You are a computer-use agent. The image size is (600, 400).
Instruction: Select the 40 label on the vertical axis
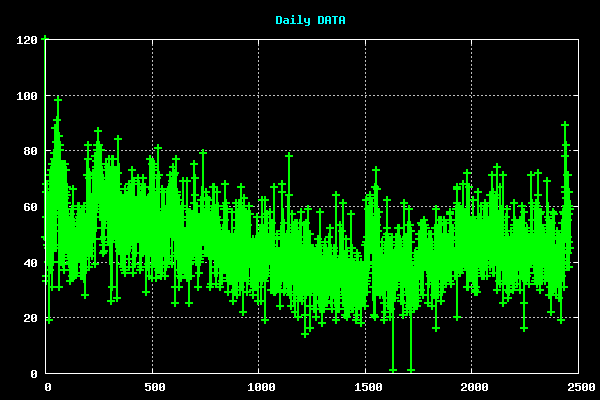pos(30,263)
